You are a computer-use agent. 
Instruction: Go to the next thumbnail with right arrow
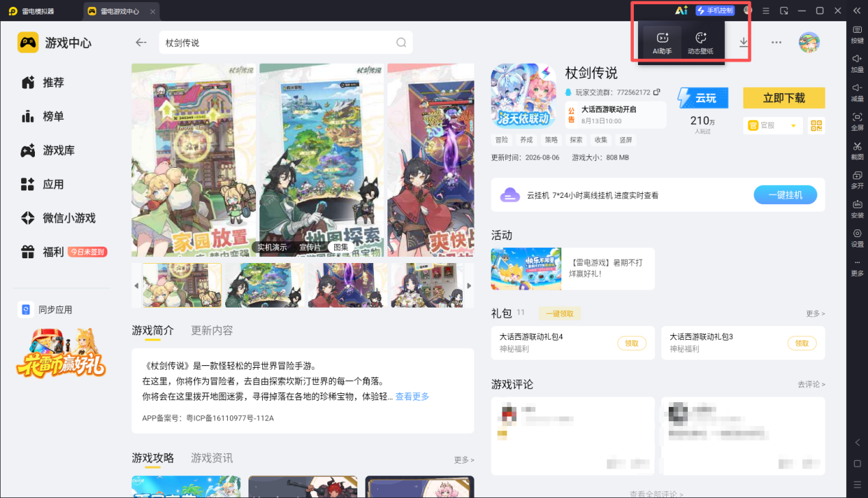tap(469, 285)
